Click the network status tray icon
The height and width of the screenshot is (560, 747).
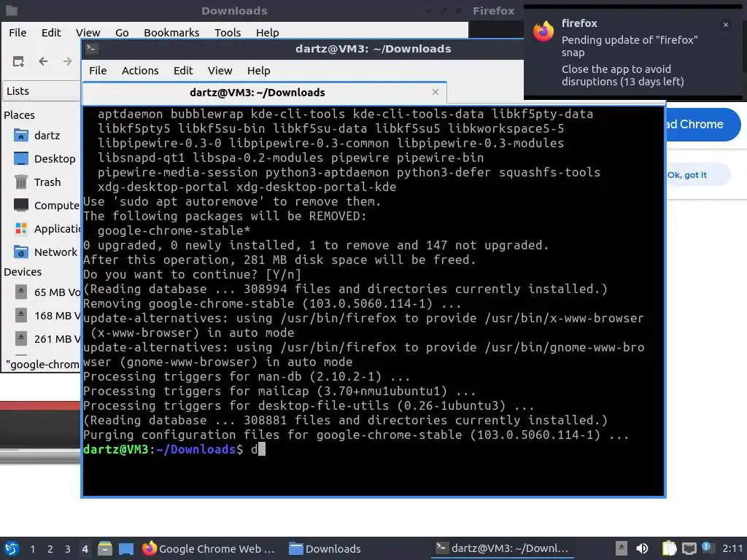coord(689,548)
